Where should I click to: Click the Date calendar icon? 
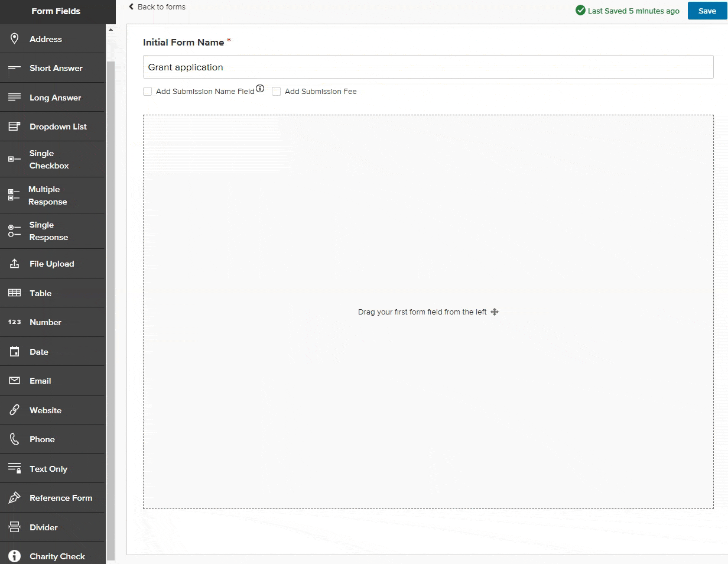(15, 352)
